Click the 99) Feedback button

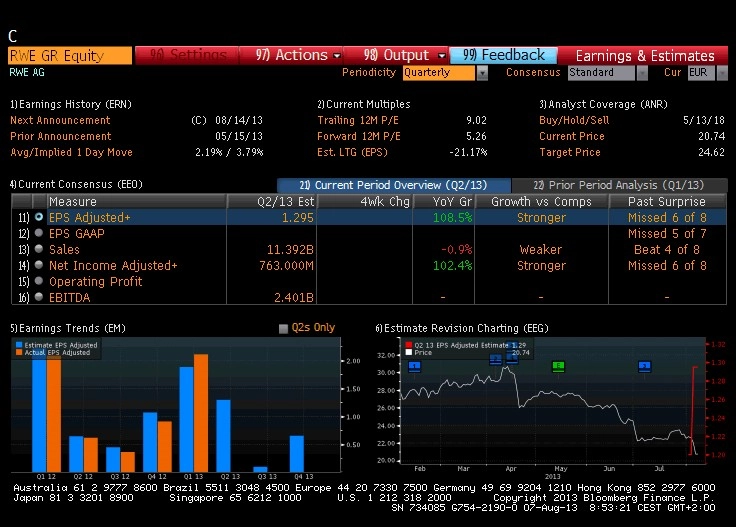[503, 55]
